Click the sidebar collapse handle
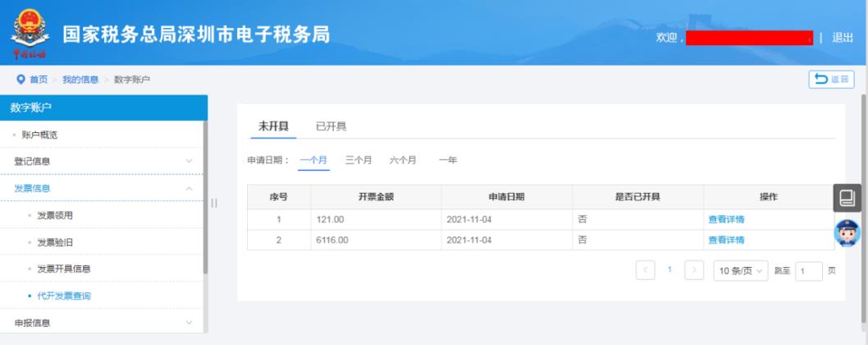The height and width of the screenshot is (345, 868). (214, 203)
